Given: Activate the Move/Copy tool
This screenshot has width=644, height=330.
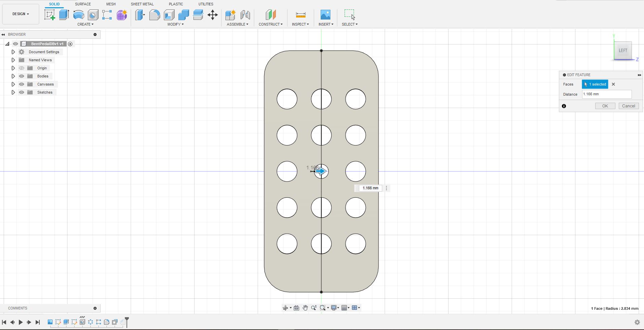Looking at the screenshot, I should 212,15.
